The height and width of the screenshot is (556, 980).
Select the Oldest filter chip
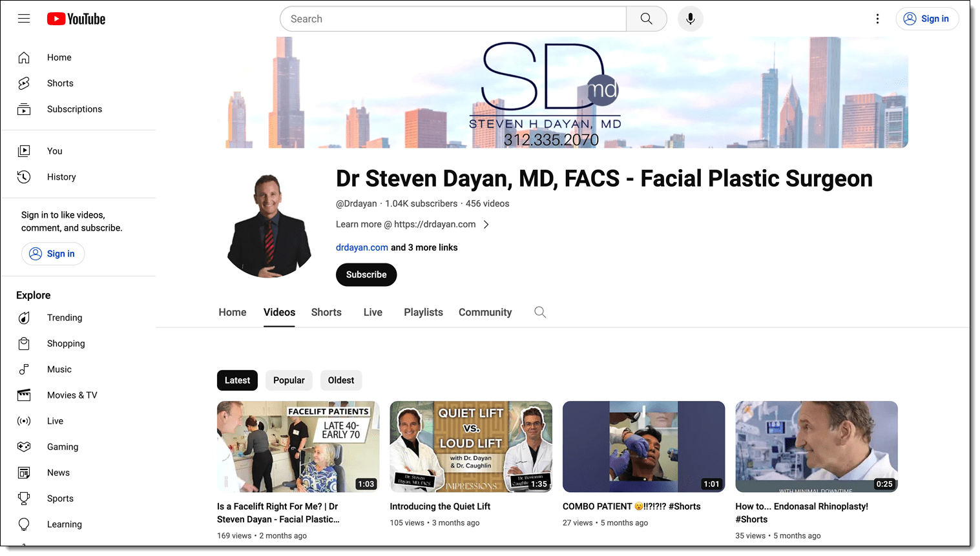click(x=341, y=380)
